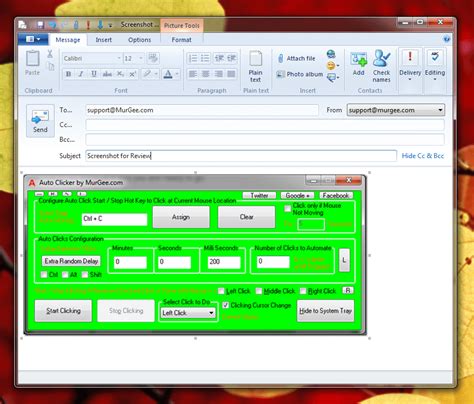Switch to Plain text format
Image resolution: width=474 pixels, height=404 pixels.
[x=255, y=67]
